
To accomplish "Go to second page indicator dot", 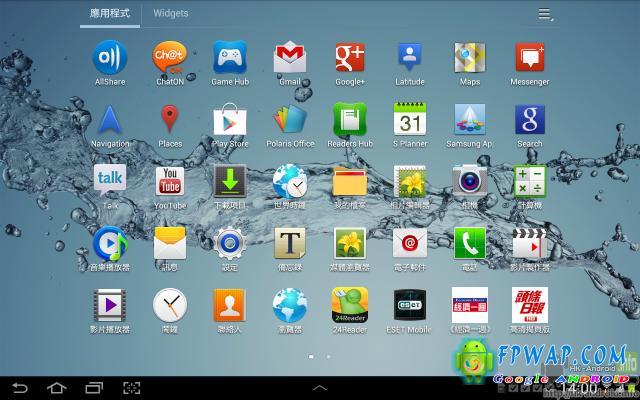I will (329, 356).
